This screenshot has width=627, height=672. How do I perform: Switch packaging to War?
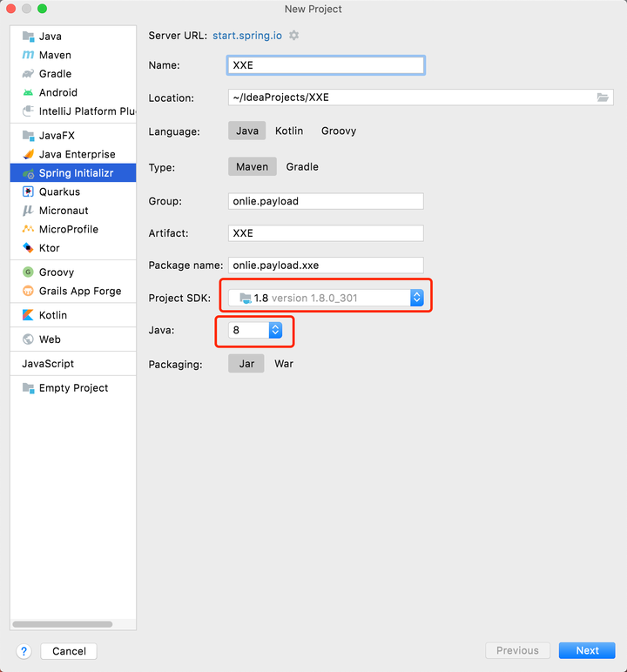[284, 364]
